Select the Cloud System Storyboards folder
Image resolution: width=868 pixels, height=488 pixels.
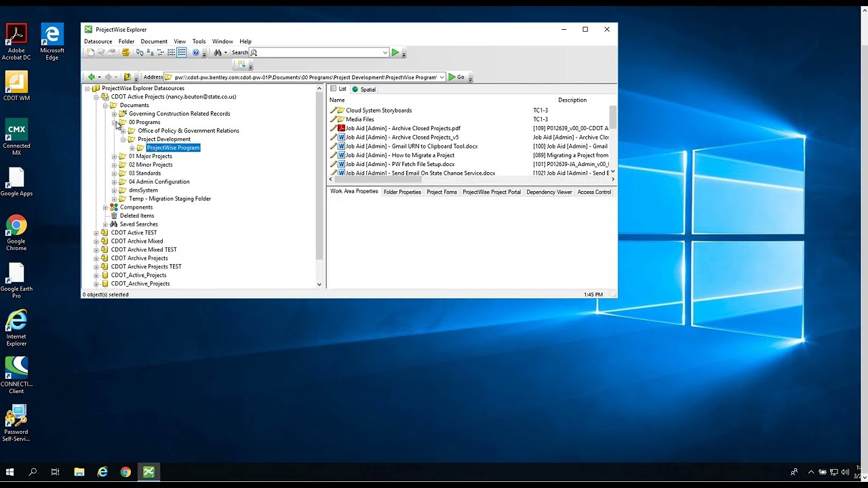point(378,110)
